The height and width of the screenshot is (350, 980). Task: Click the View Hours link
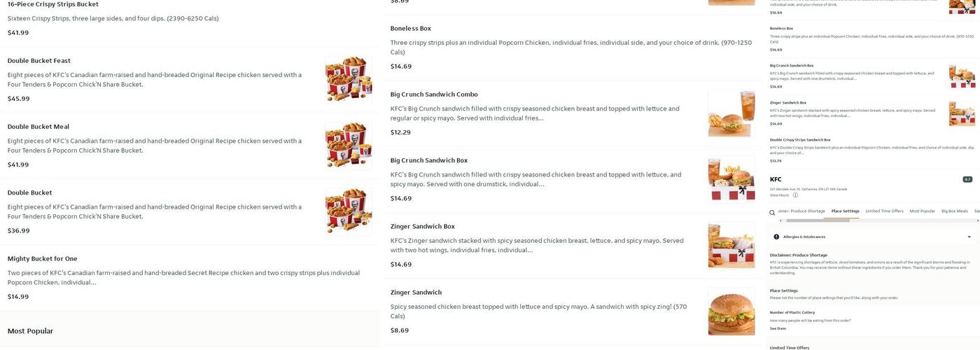tap(779, 195)
